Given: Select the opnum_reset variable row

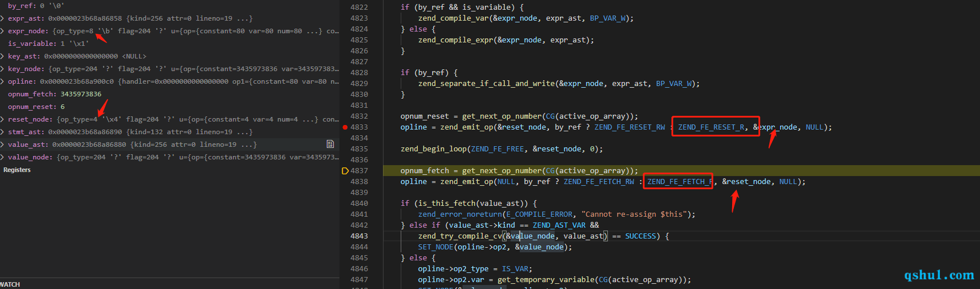Looking at the screenshot, I should point(169,107).
